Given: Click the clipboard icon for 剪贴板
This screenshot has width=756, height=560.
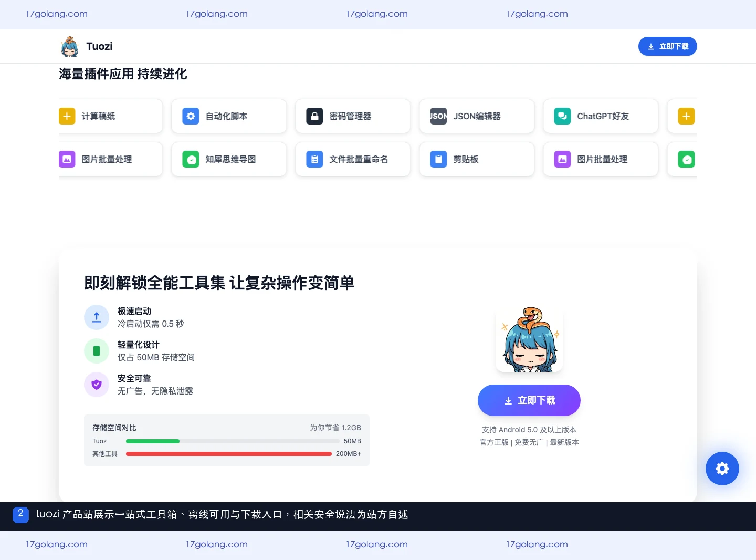Looking at the screenshot, I should pos(438,159).
